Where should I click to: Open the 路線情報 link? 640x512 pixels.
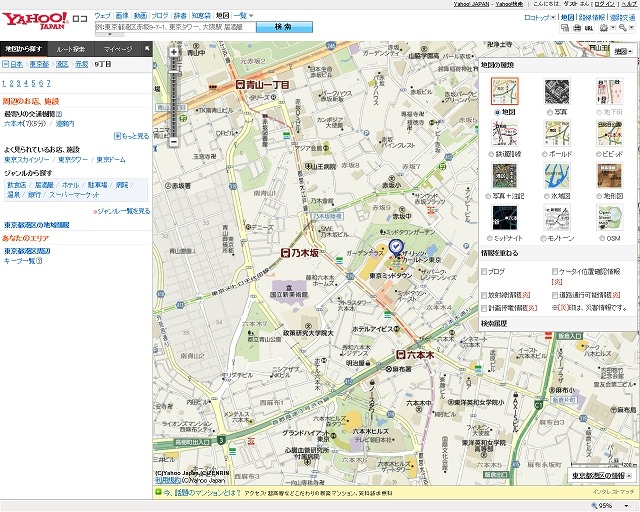(x=592, y=17)
